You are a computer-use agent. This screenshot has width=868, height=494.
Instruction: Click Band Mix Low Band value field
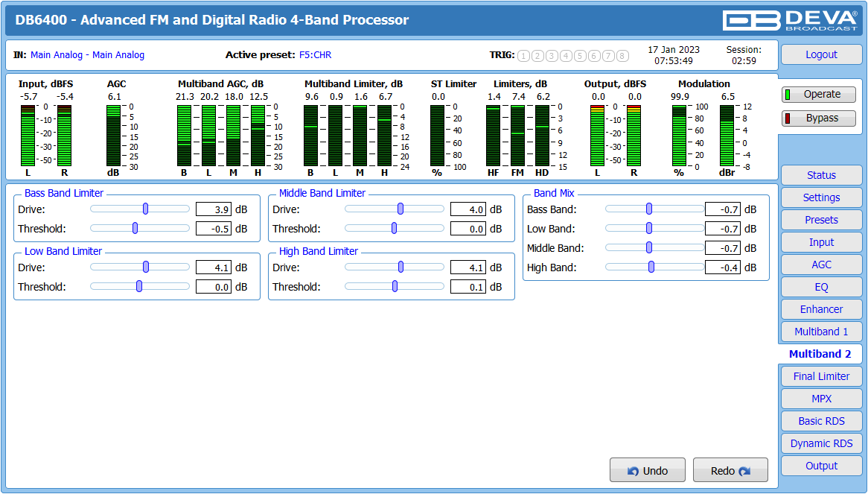click(x=723, y=229)
